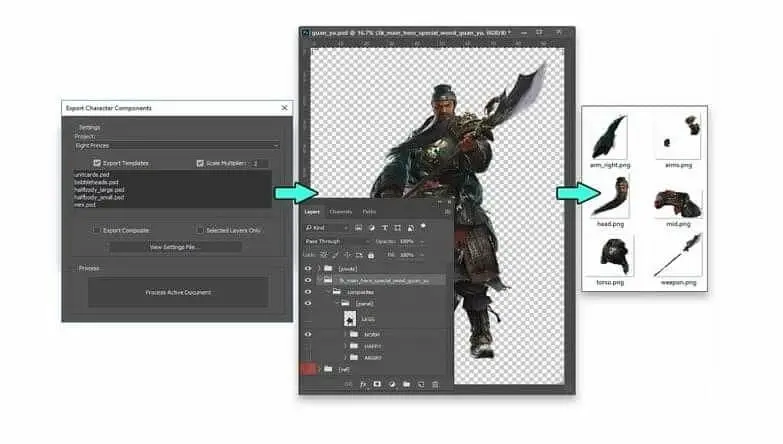The image size is (783, 444).
Task: Click View Settings File button
Action: pyautogui.click(x=175, y=247)
